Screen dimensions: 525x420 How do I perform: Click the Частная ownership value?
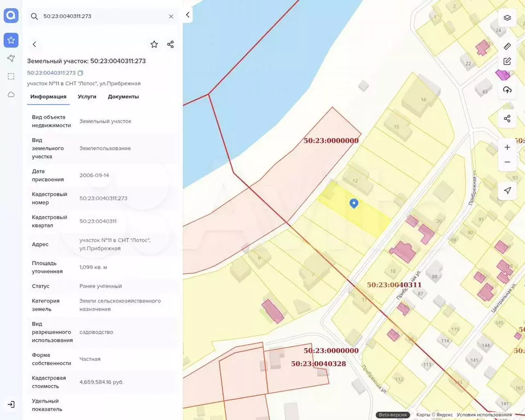90,359
